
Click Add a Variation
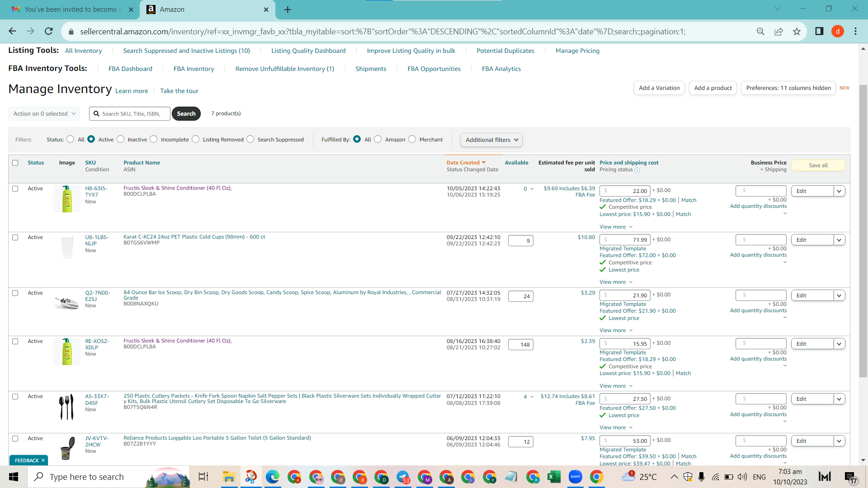[x=659, y=88]
